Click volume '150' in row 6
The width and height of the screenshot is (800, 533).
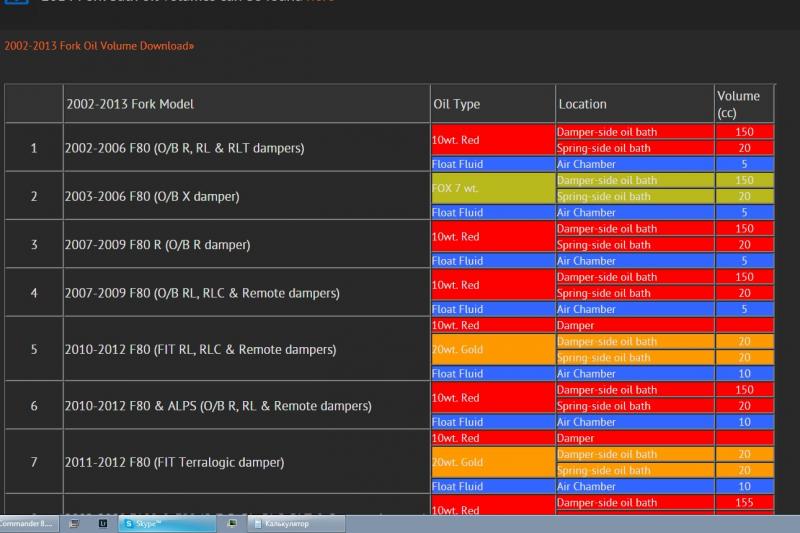pos(744,390)
